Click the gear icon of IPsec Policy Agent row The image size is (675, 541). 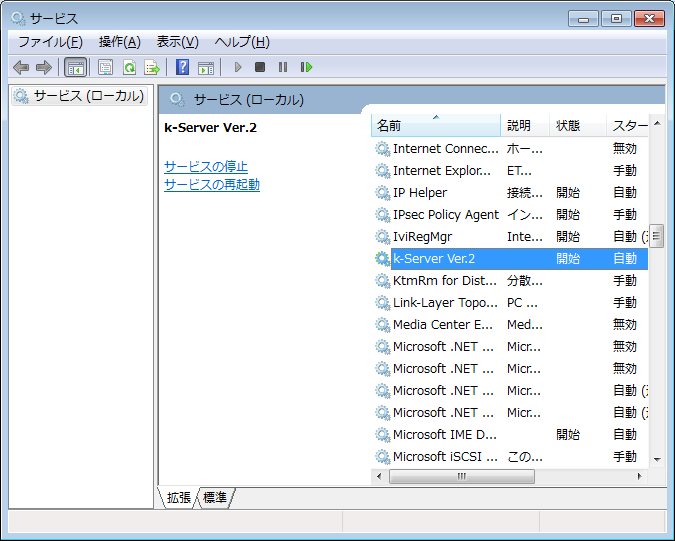point(382,215)
